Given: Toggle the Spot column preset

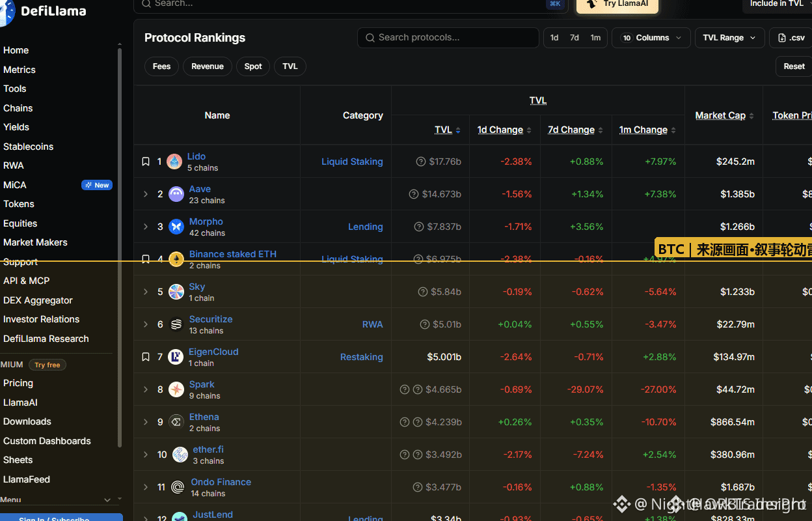Looking at the screenshot, I should click(x=253, y=66).
